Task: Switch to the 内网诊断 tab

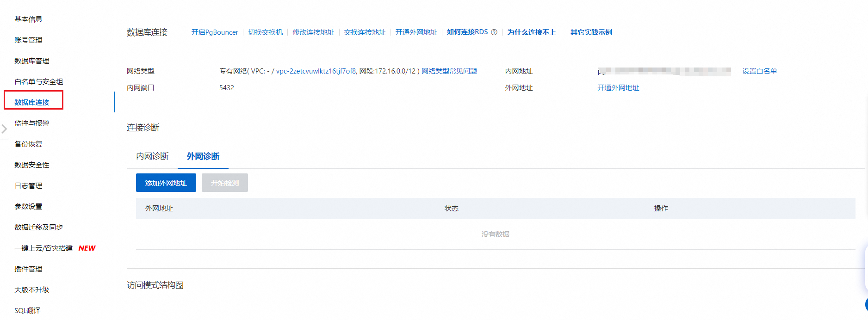Action: pos(152,156)
